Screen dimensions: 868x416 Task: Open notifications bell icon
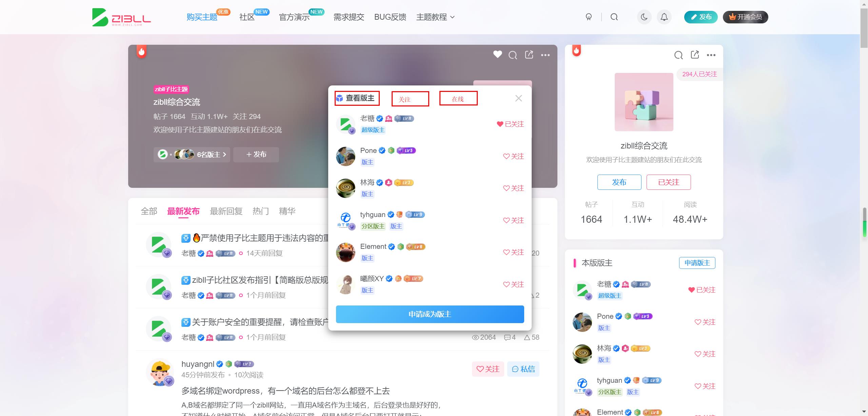tap(664, 17)
